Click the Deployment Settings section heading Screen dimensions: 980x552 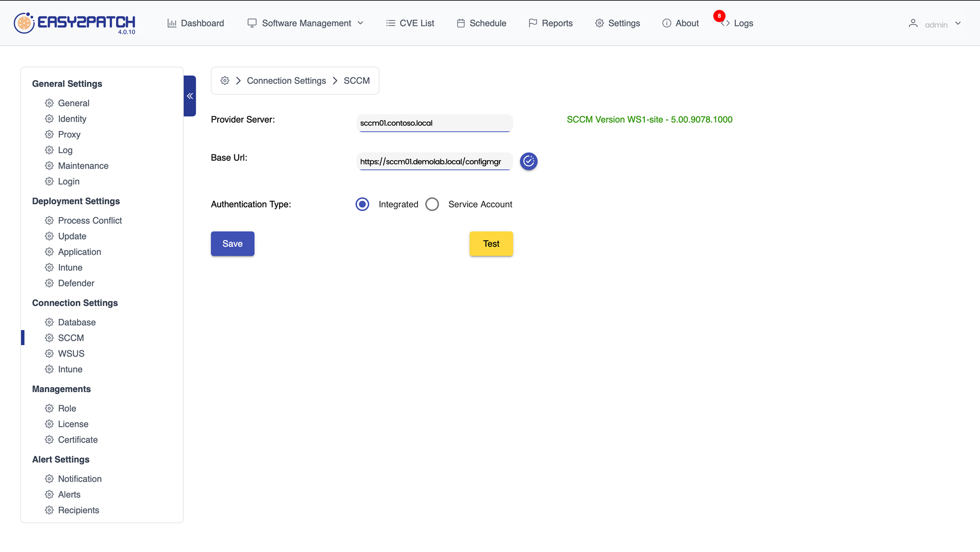click(x=76, y=201)
